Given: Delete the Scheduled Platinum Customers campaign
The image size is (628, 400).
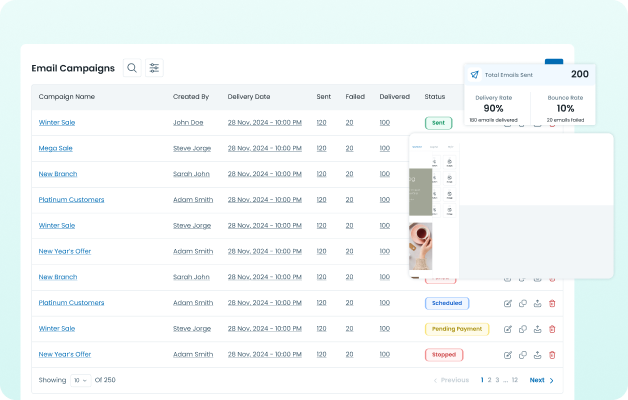Looking at the screenshot, I should pos(552,303).
